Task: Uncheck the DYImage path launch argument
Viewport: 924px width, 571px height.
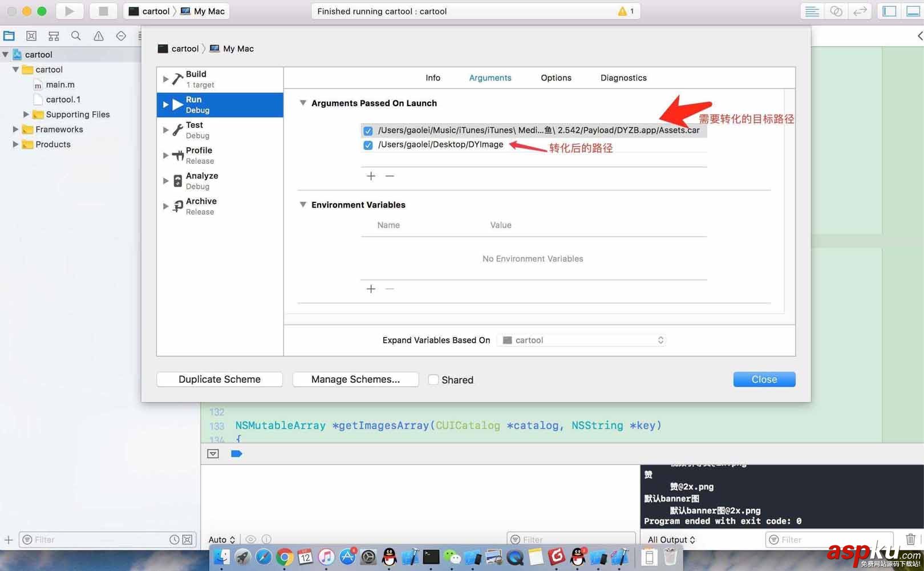Action: (368, 145)
